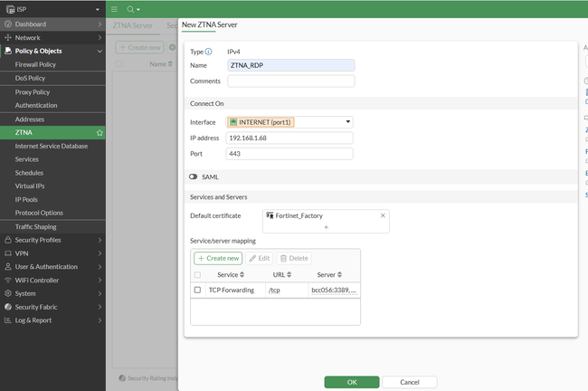Click the Log & Report chart icon
Viewport: 588px width, 391px height.
(x=8, y=320)
